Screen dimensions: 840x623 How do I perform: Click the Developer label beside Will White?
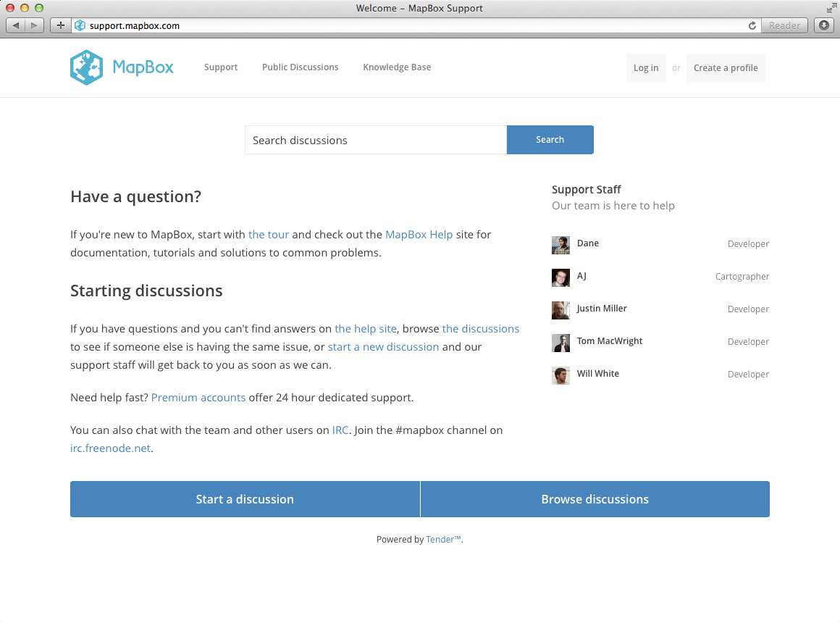point(748,375)
